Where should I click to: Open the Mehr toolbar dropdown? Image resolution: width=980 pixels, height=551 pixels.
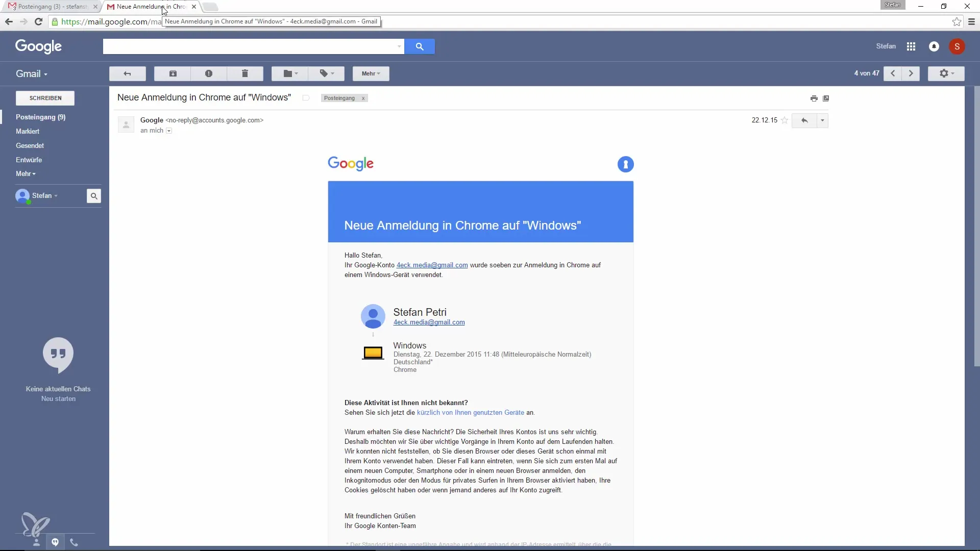point(371,74)
